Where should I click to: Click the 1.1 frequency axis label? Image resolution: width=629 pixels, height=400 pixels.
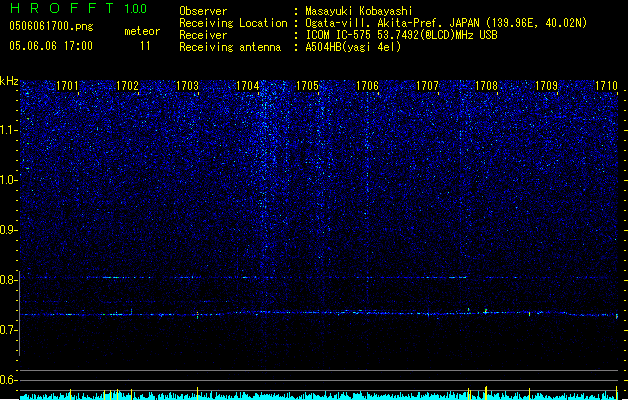[x=8, y=130]
